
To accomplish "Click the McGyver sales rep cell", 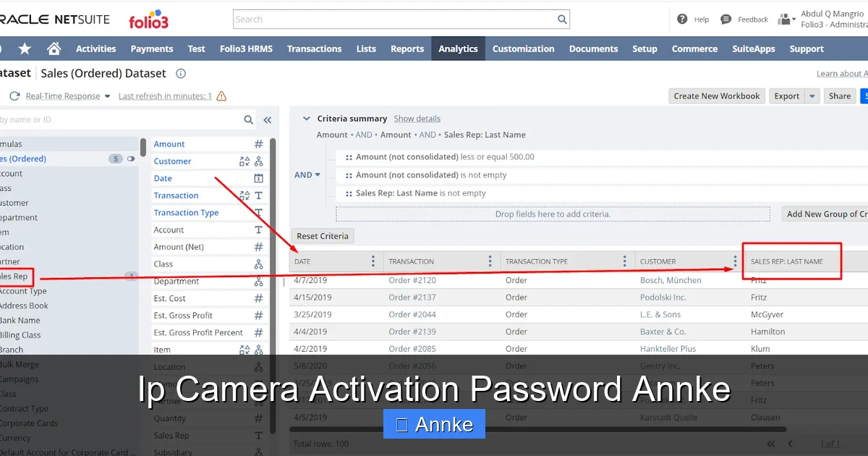I will [x=767, y=315].
